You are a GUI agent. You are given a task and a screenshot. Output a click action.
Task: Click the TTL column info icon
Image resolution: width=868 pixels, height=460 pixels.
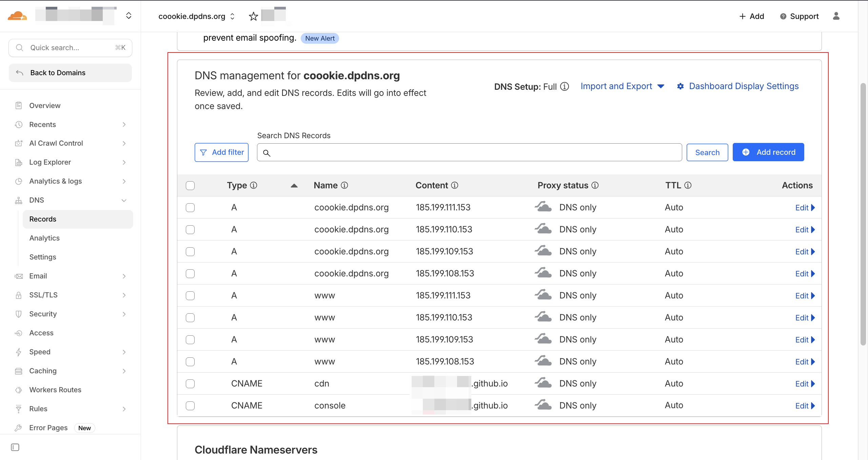pos(688,185)
